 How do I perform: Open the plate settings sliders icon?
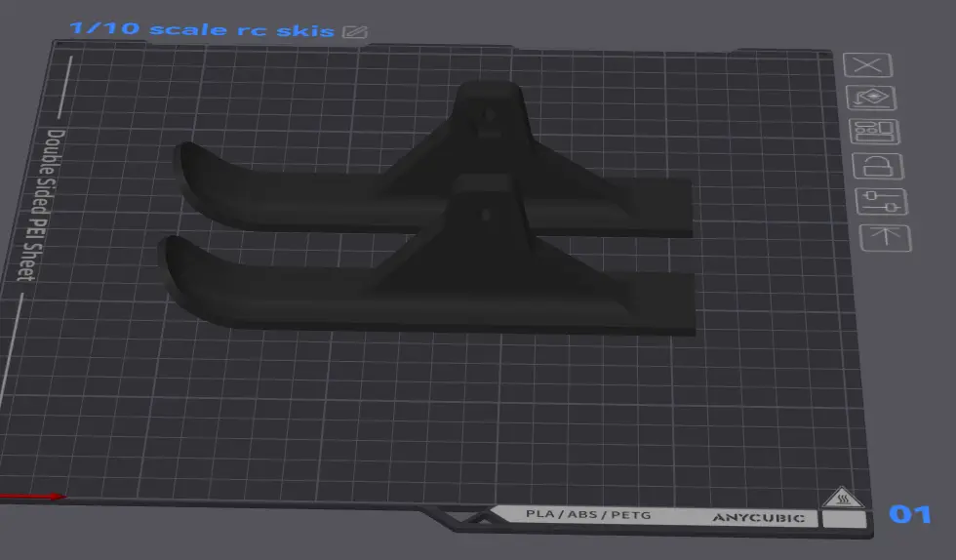pos(882,202)
